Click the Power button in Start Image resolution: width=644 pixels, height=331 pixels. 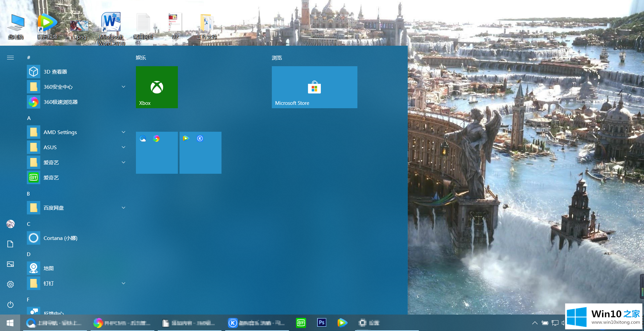coord(10,304)
